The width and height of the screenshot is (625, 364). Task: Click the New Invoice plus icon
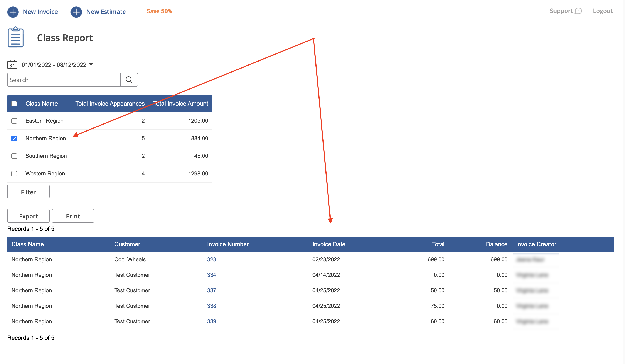(x=13, y=12)
